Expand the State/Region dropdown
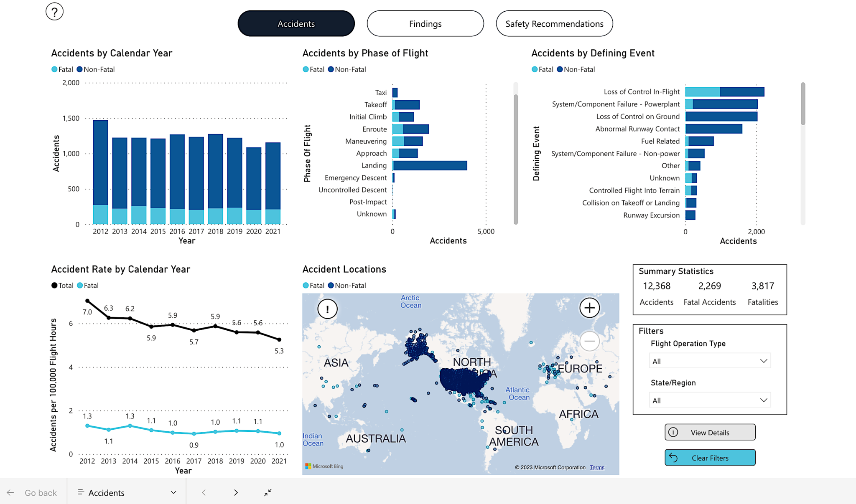 point(709,400)
